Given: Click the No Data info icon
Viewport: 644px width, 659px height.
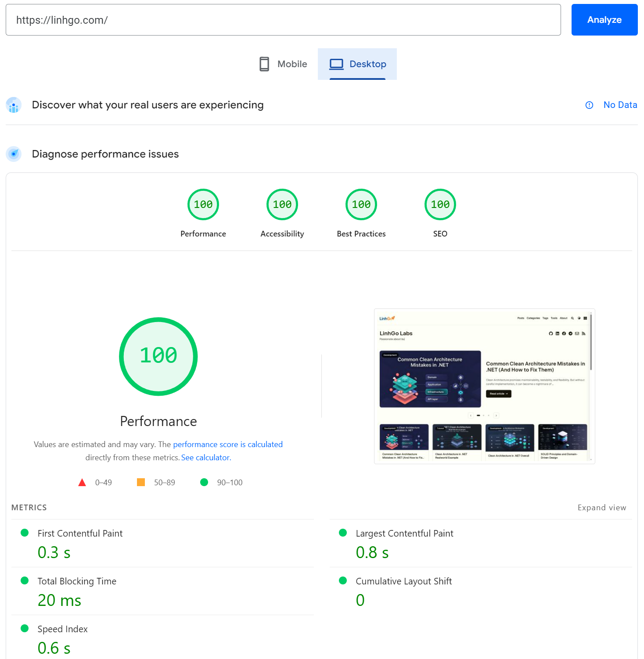Looking at the screenshot, I should tap(589, 105).
